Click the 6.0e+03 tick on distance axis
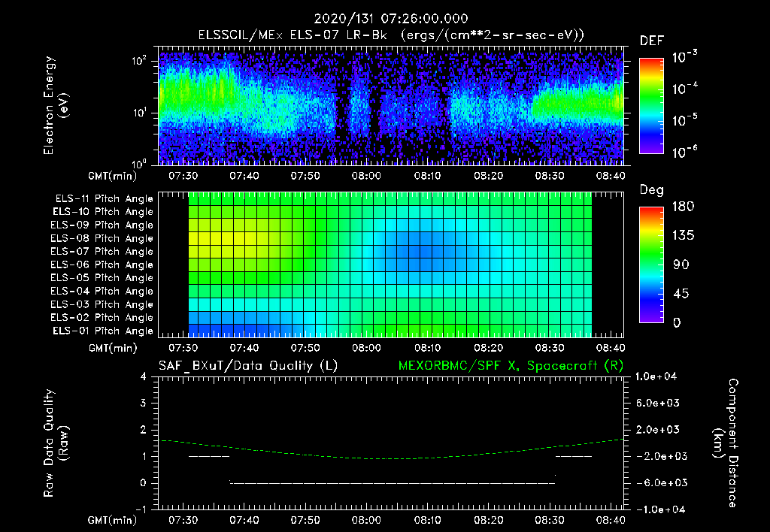770x532 pixels. point(658,403)
